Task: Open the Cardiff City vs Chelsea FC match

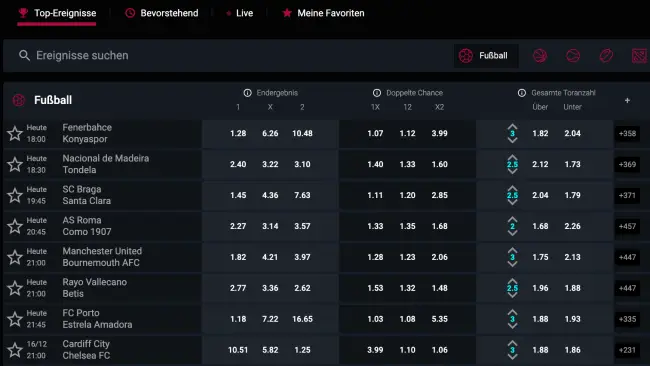Action: pyautogui.click(x=86, y=350)
